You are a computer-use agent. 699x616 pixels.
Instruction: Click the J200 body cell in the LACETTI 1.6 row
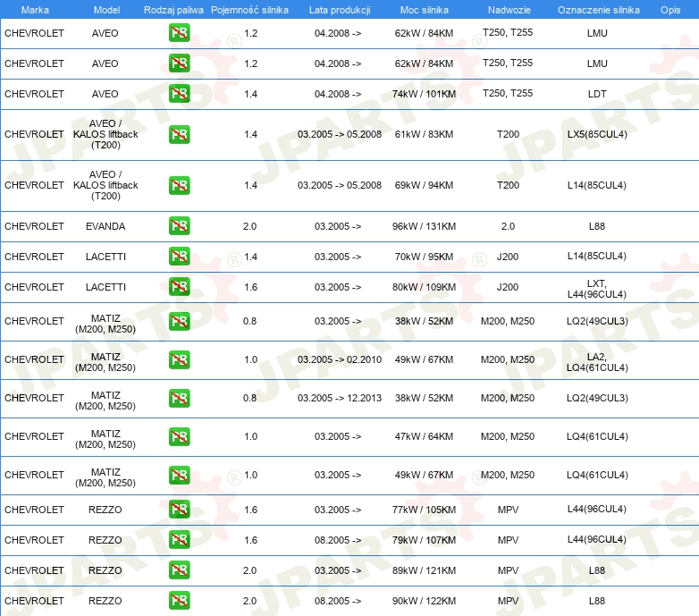click(x=508, y=287)
